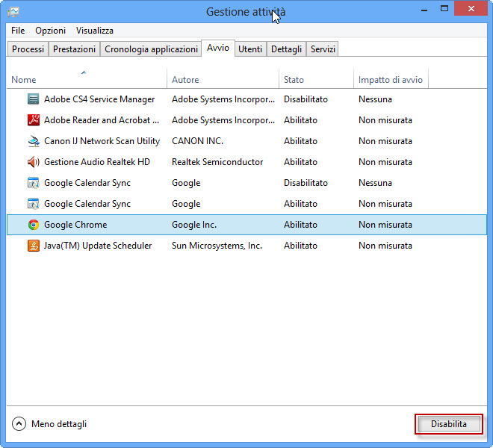The width and height of the screenshot is (493, 448).
Task: Switch to the Processi tab
Action: tap(28, 49)
